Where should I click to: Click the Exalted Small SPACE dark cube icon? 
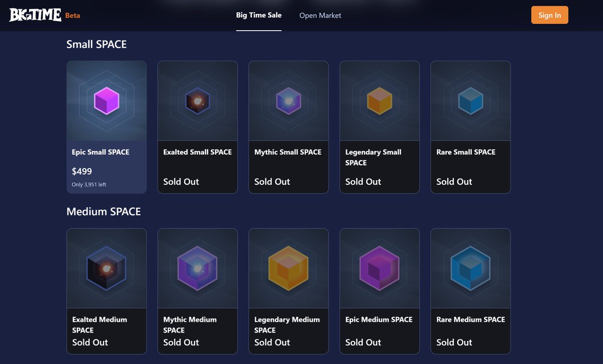click(197, 101)
